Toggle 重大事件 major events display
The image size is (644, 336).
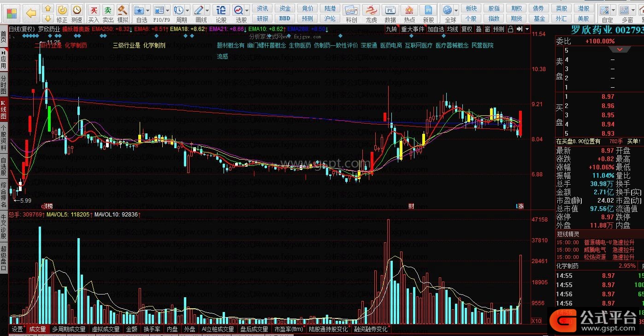(x=413, y=29)
